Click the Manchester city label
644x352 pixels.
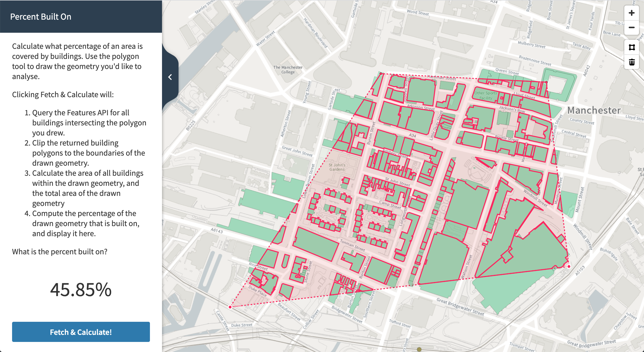(x=594, y=110)
